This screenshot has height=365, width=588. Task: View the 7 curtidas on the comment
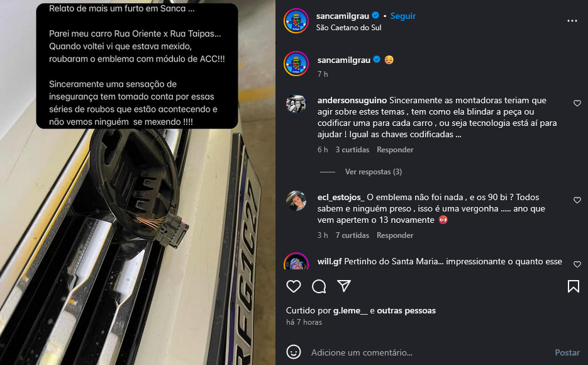point(352,235)
